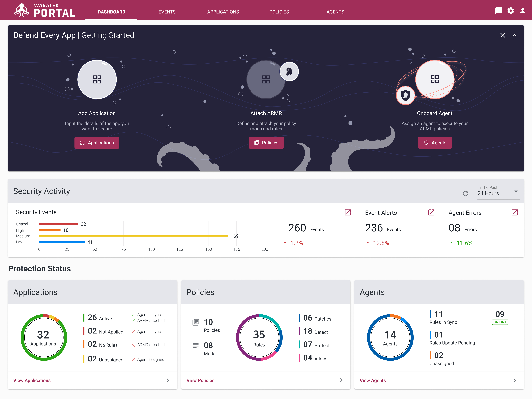Screen dimensions: 532x399
Task: Click the chevron beside View Applications
Action: [168, 380]
